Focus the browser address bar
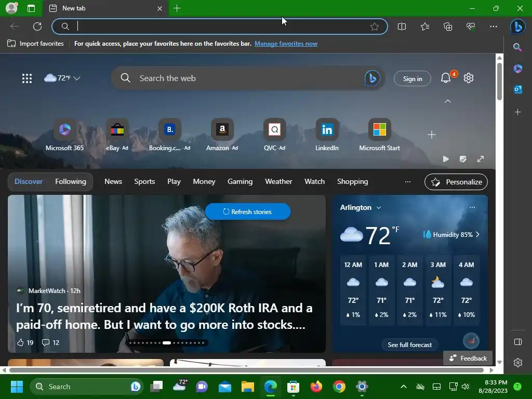Screen dimensions: 532x399 [220, 26]
